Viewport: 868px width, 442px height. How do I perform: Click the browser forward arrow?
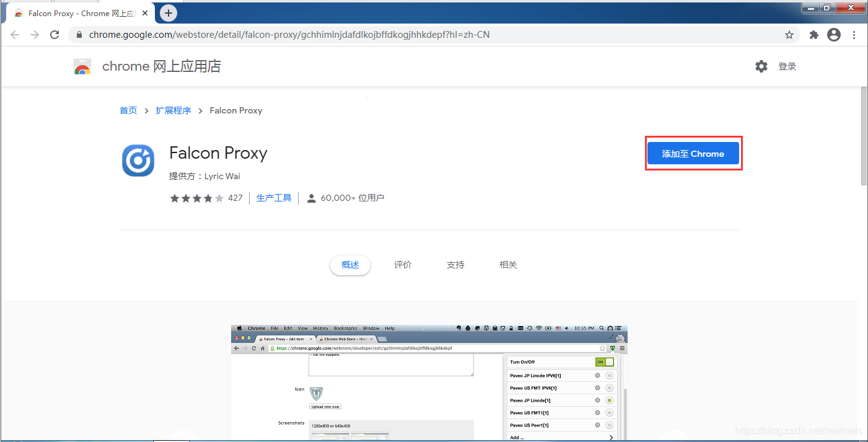click(x=35, y=35)
